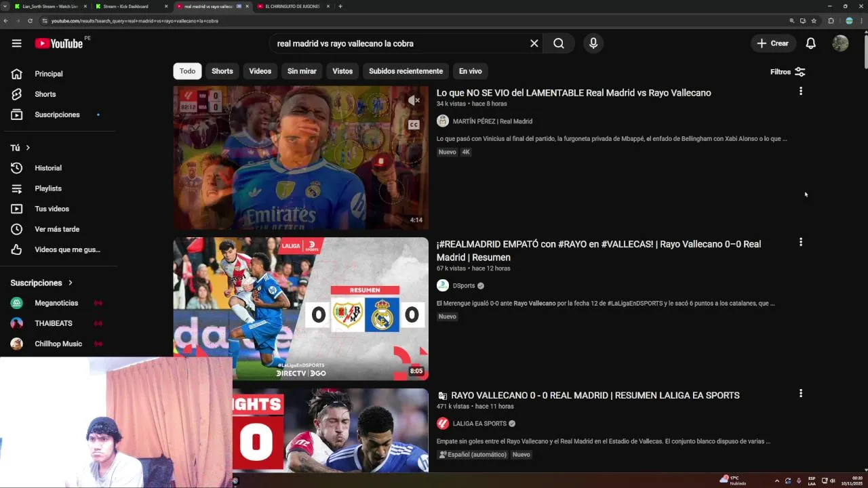
Task: Open the notifications bell
Action: tap(810, 43)
